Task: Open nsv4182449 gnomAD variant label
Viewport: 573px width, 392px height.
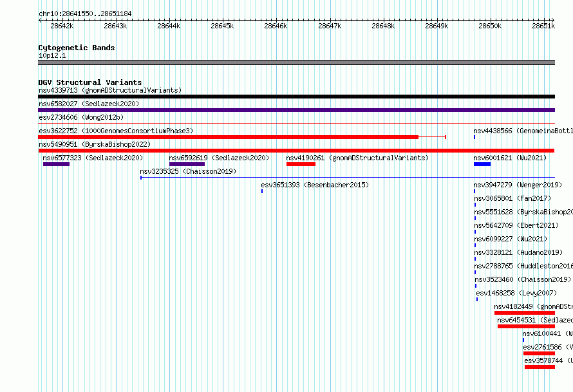Action: (534, 306)
